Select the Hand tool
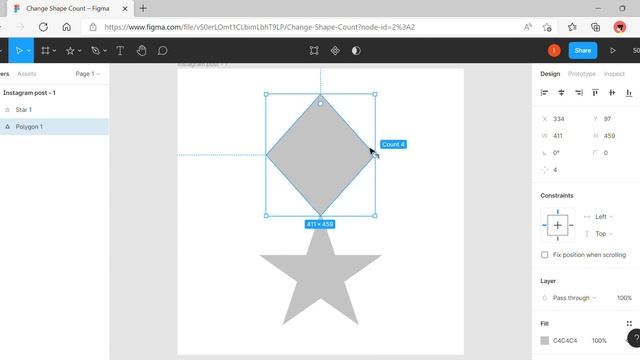This screenshot has height=360, width=640. click(142, 51)
